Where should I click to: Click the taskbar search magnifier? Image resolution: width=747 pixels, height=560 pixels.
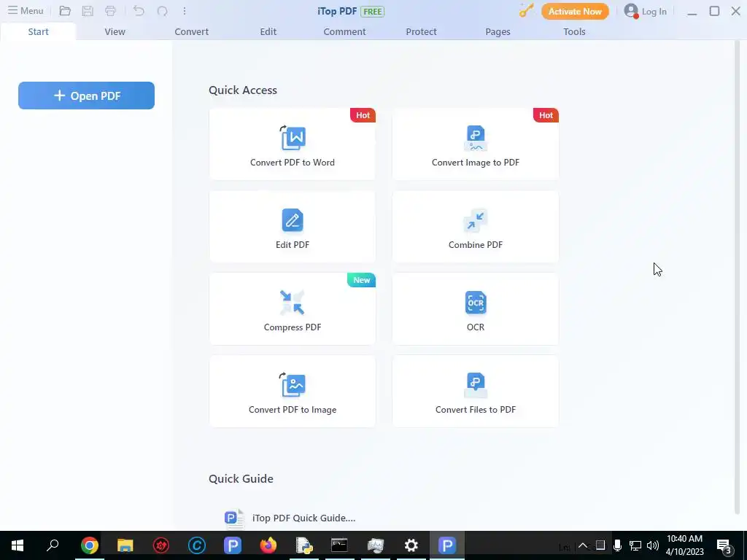point(53,545)
